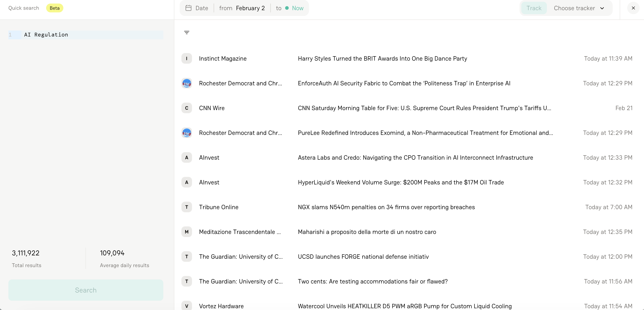Click the AInvest source avatar icon
Screen dimensions: 644x310
pyautogui.click(x=186, y=157)
